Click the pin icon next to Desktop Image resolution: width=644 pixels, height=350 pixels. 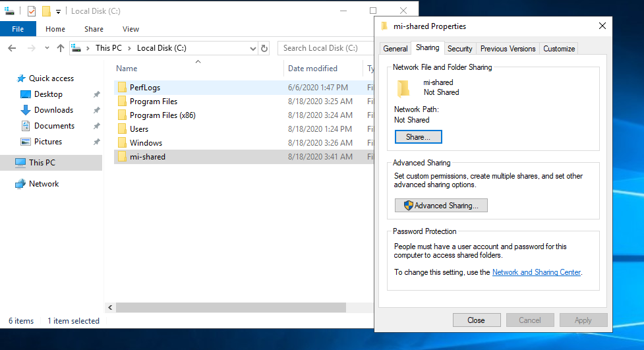pyautogui.click(x=96, y=94)
